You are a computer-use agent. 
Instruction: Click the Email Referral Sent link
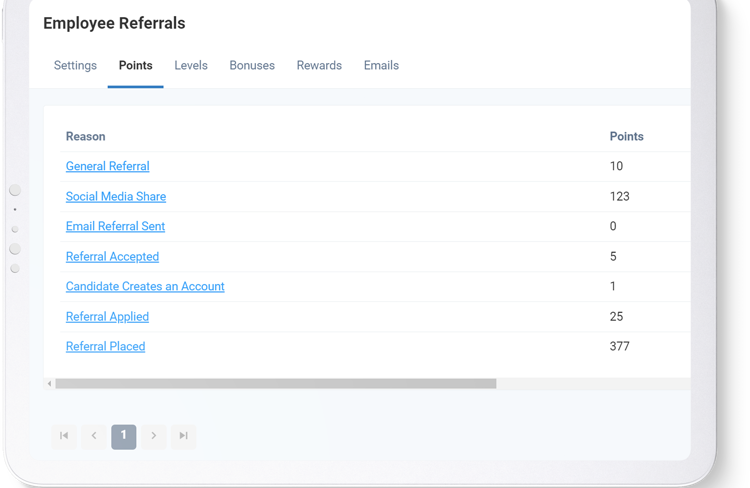[115, 227]
